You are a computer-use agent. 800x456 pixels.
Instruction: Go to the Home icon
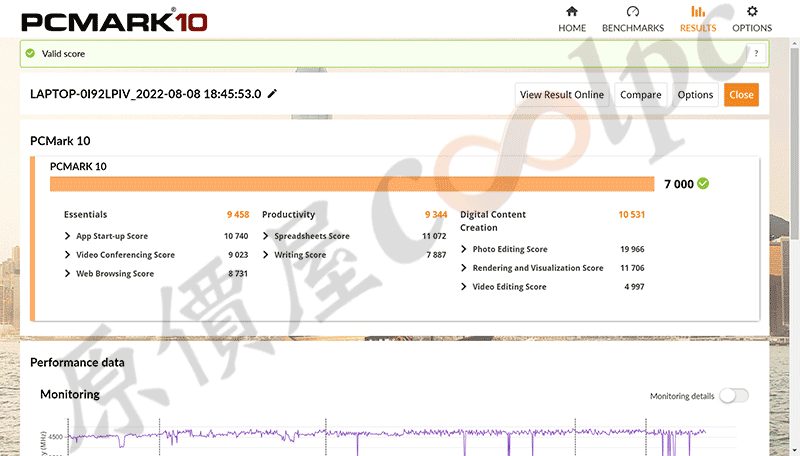tap(572, 11)
